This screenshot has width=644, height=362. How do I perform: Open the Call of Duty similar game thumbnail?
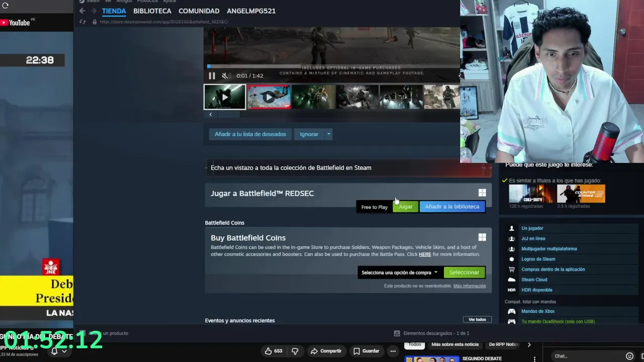[x=530, y=194]
